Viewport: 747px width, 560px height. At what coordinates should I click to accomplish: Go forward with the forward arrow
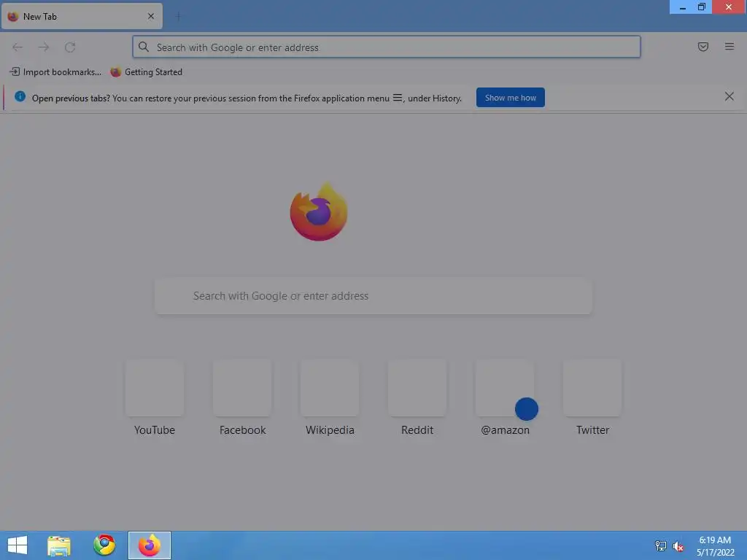click(44, 47)
